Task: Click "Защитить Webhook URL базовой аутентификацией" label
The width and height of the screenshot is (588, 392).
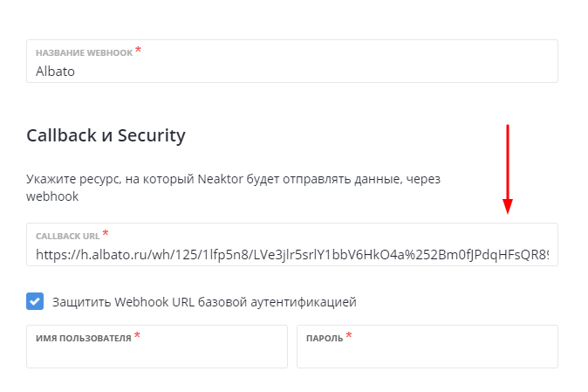Action: coord(204,302)
